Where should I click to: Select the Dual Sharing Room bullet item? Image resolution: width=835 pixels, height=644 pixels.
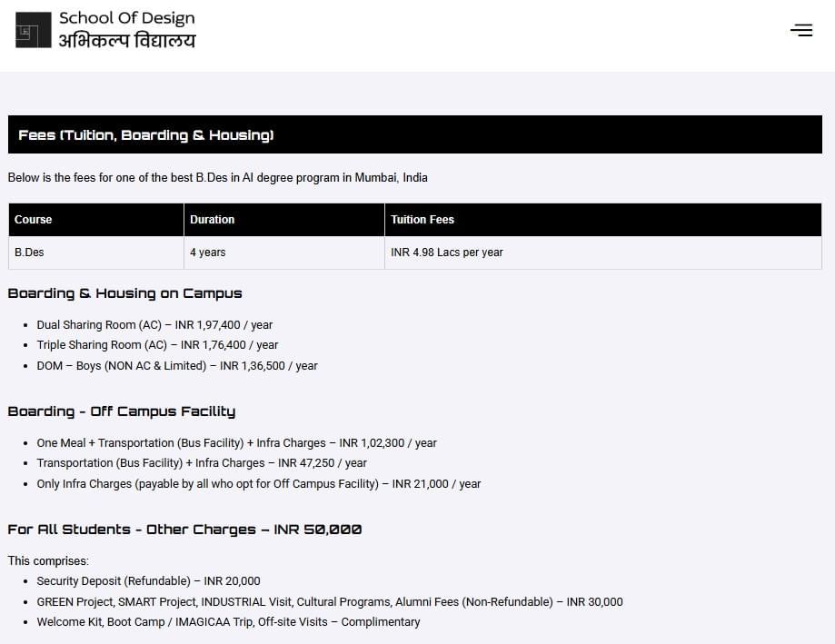[x=155, y=324]
